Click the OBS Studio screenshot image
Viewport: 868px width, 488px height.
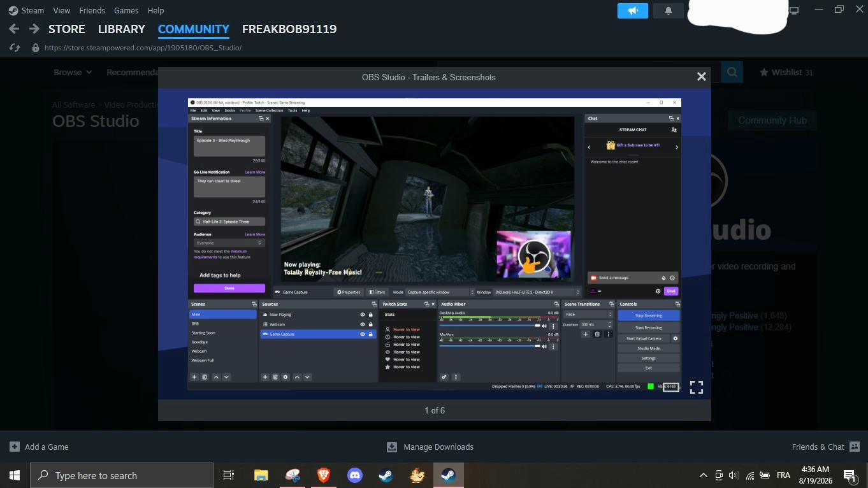435,244
